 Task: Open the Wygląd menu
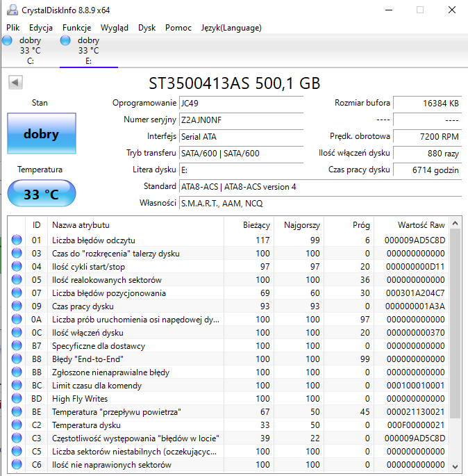point(115,28)
